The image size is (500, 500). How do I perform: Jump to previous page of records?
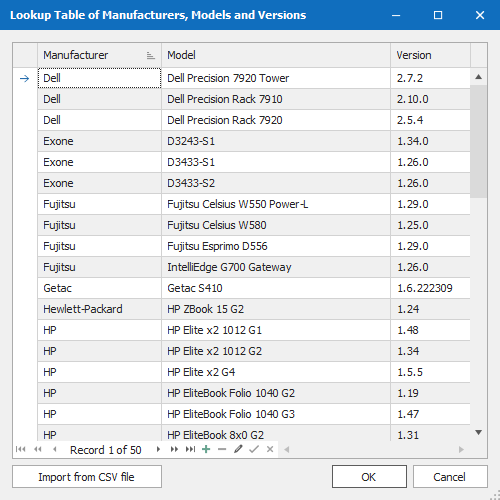point(38,449)
